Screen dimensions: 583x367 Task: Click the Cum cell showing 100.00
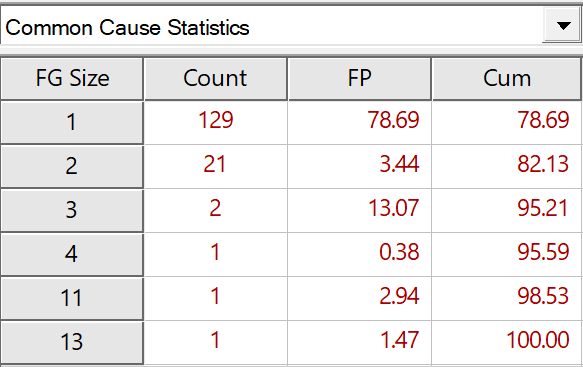click(x=506, y=342)
